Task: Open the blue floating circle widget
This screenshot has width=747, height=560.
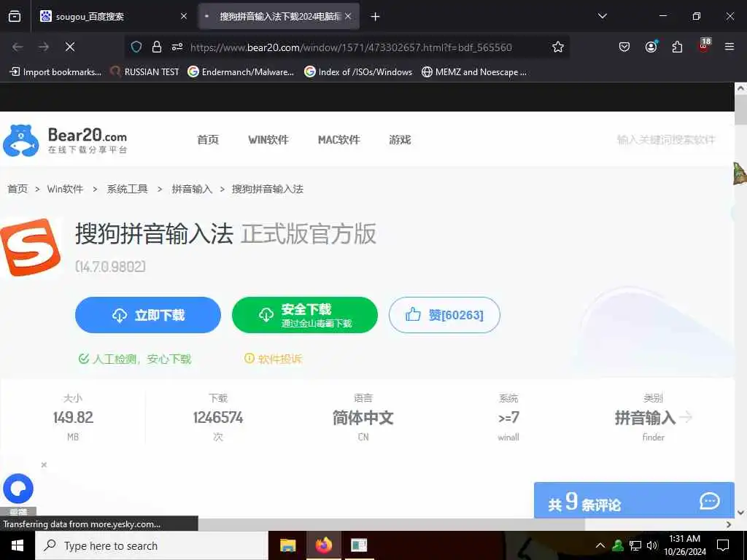Action: click(18, 489)
